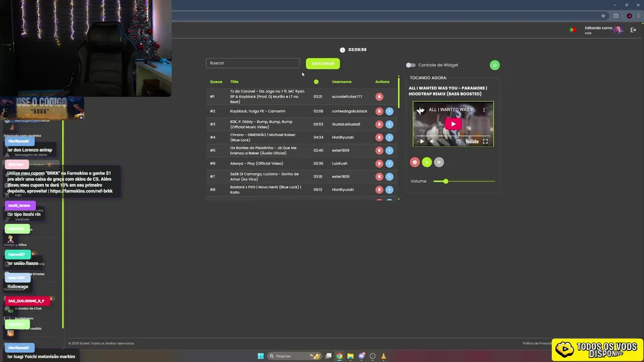
Task: Click Política de Privacidade footer link
Action: click(x=537, y=343)
